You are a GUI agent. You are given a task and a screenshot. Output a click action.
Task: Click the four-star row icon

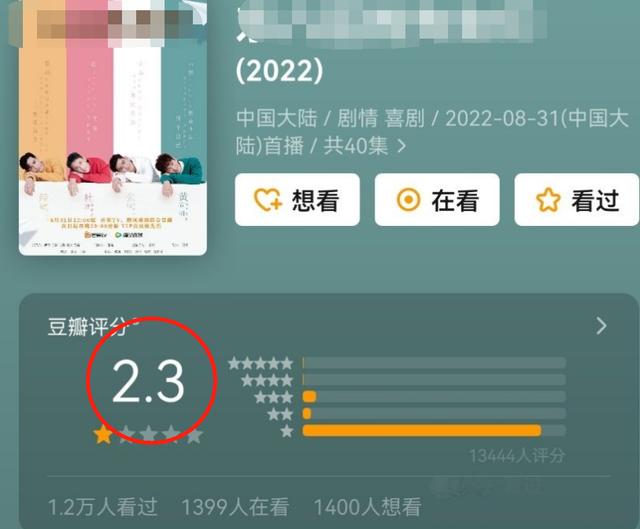[x=267, y=380]
